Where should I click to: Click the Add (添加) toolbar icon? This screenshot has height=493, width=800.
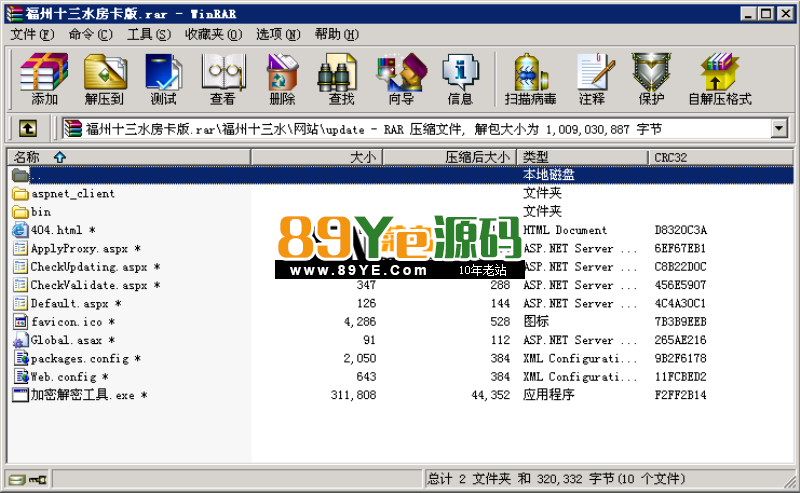pyautogui.click(x=44, y=79)
